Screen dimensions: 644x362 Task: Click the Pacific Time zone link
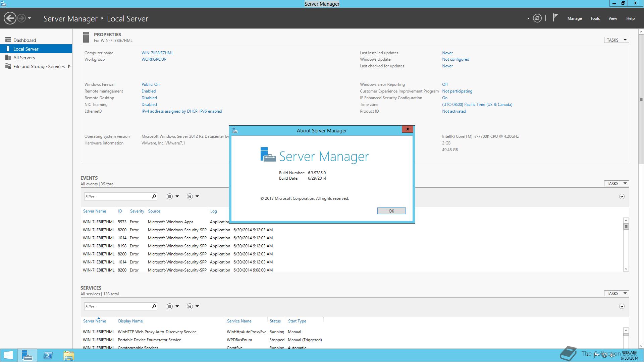click(x=477, y=105)
